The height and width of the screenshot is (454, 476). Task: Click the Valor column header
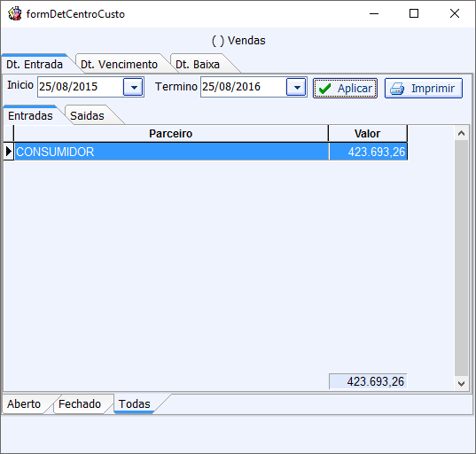point(368,134)
